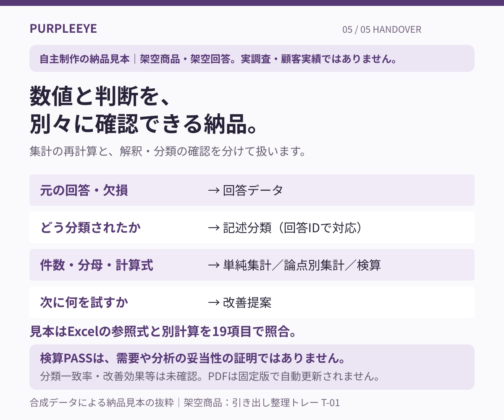Click the row label '元の回答・欠損'

click(x=84, y=190)
